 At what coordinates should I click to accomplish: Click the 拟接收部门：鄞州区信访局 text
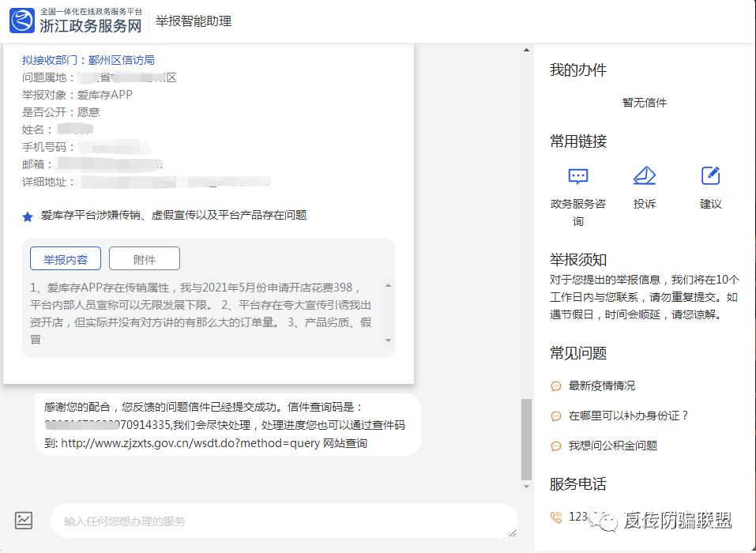point(88,60)
